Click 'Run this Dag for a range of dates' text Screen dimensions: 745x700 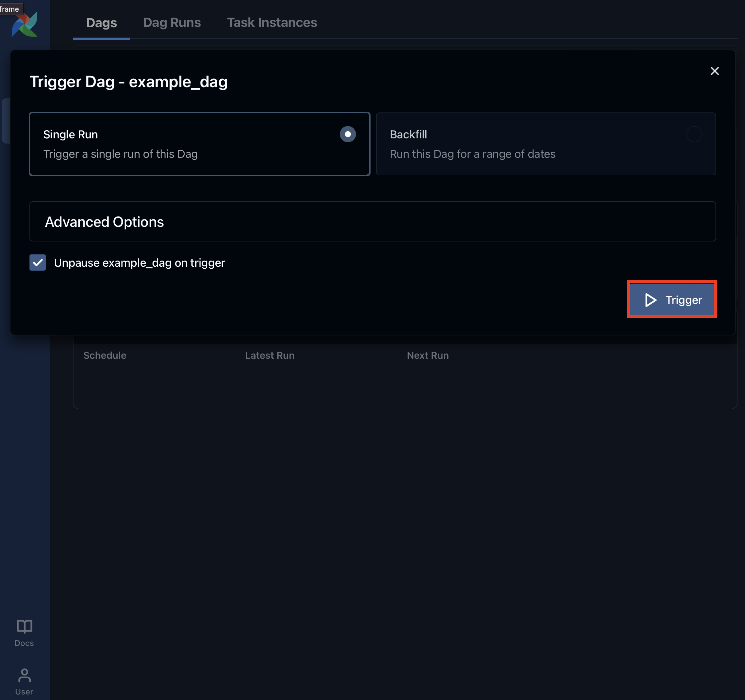point(473,154)
